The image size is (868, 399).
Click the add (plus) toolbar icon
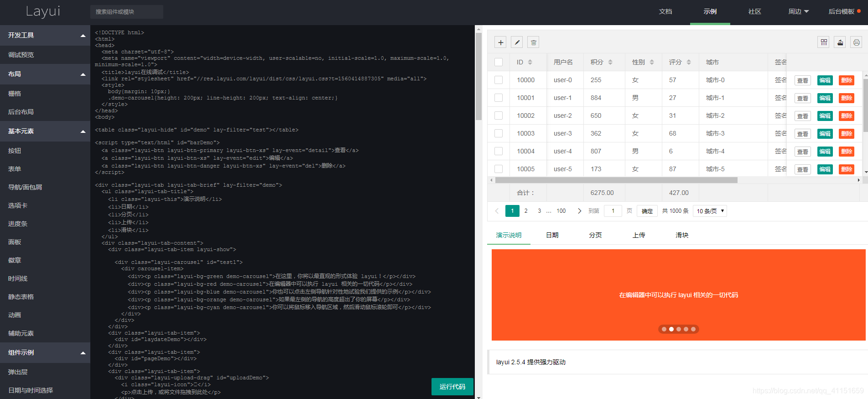click(500, 42)
